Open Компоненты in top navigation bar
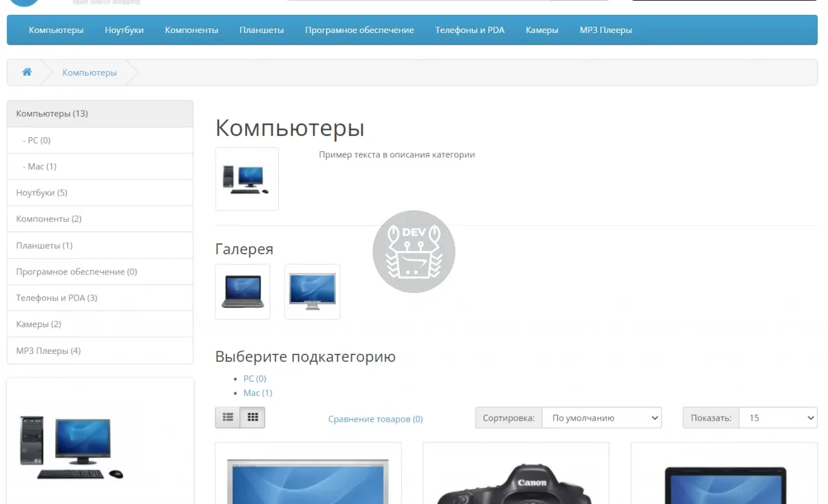Screen dimensions: 828x504 pyautogui.click(x=191, y=30)
